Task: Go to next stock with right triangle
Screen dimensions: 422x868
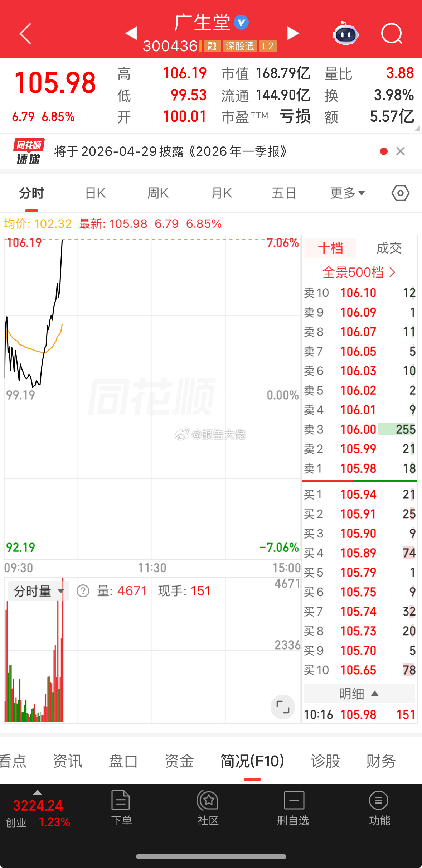Action: pos(293,33)
